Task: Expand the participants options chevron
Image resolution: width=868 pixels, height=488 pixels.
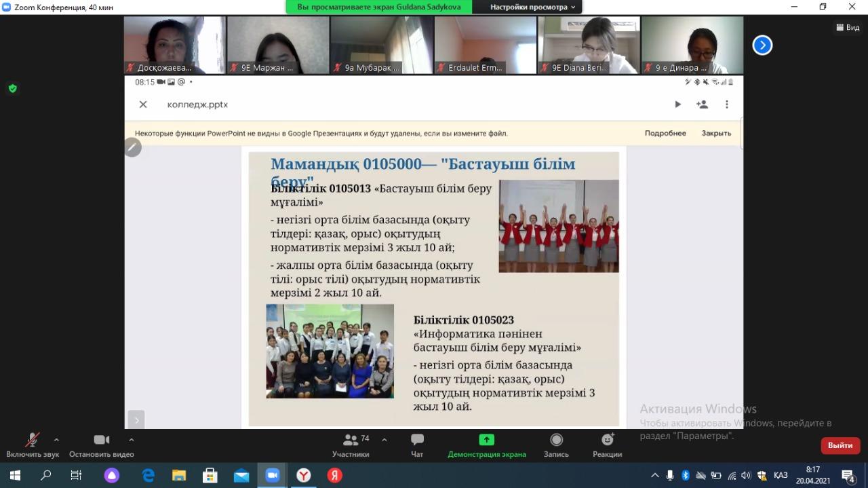Action: [x=384, y=439]
